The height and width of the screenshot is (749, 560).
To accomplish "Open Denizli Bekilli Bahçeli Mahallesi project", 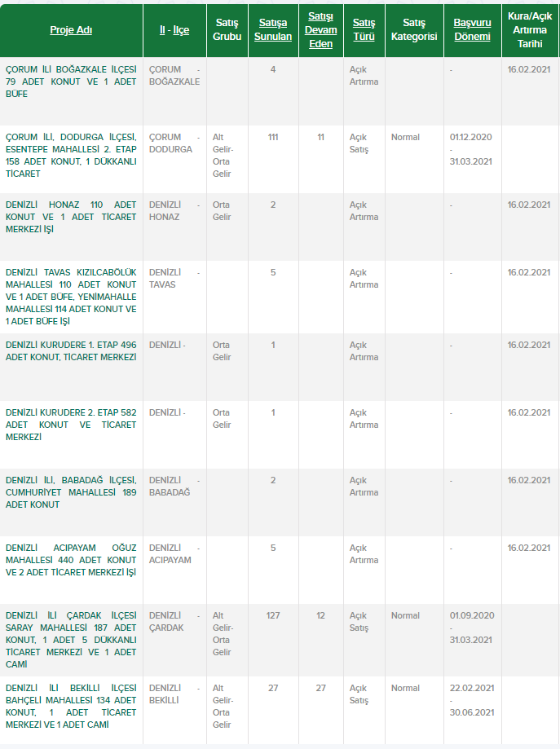I will 71,706.
